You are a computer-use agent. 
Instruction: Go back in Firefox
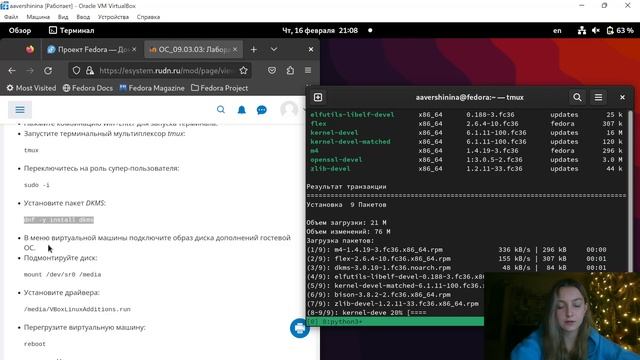12,71
